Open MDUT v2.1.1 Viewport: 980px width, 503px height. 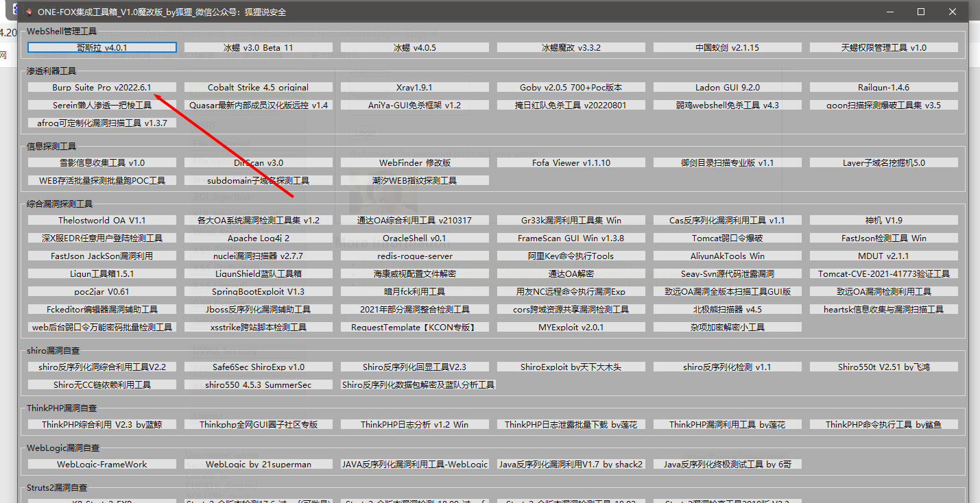[884, 256]
